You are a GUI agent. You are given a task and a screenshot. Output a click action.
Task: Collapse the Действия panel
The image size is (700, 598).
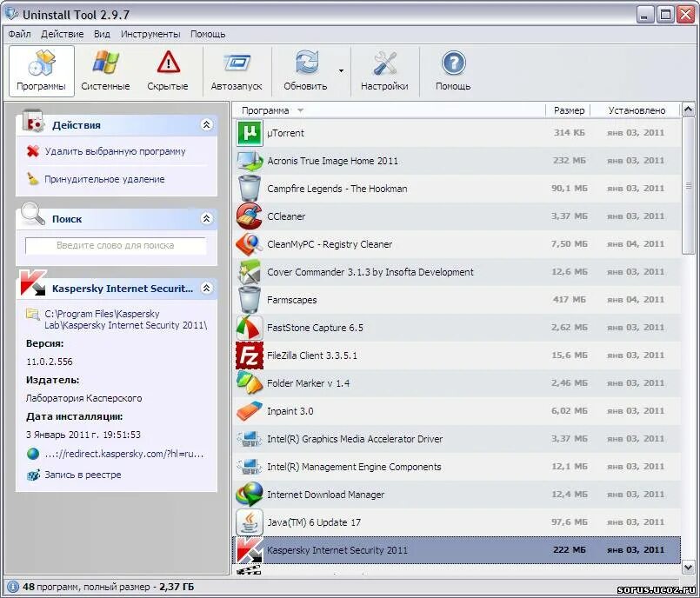coord(207,124)
